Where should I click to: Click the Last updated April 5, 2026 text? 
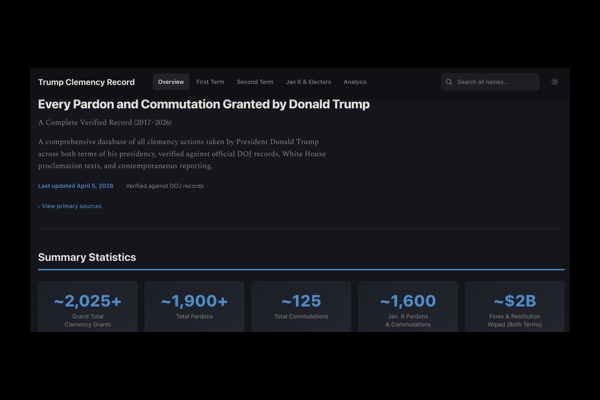(76, 186)
